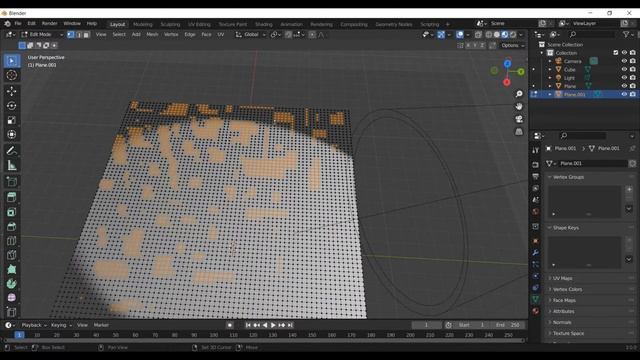Enable edge select mode
The width and height of the screenshot is (640, 360).
[x=79, y=35]
